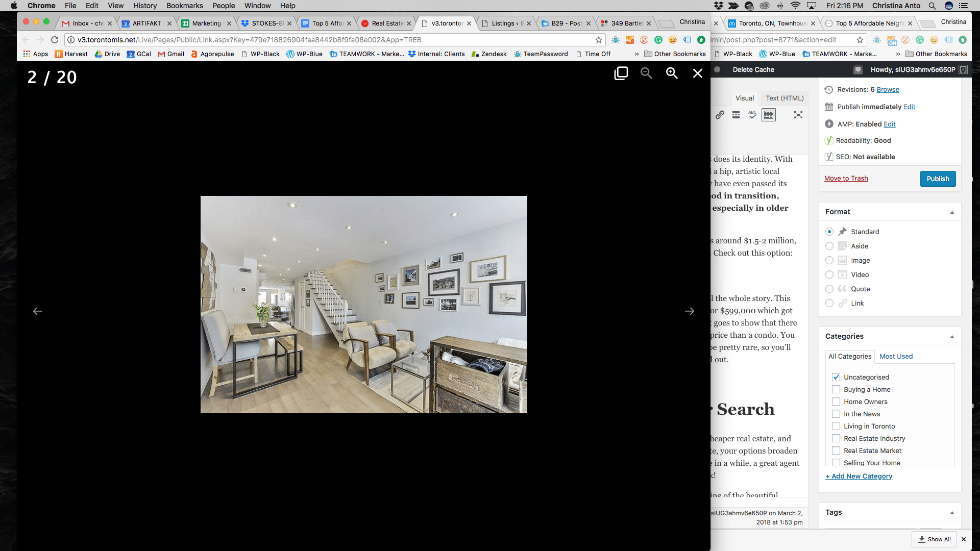Image resolution: width=980 pixels, height=551 pixels.
Task: Collapse the Categories panel
Action: point(952,337)
